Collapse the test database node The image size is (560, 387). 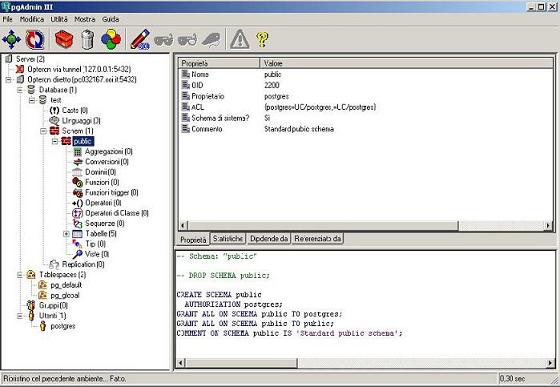pyautogui.click(x=32, y=100)
